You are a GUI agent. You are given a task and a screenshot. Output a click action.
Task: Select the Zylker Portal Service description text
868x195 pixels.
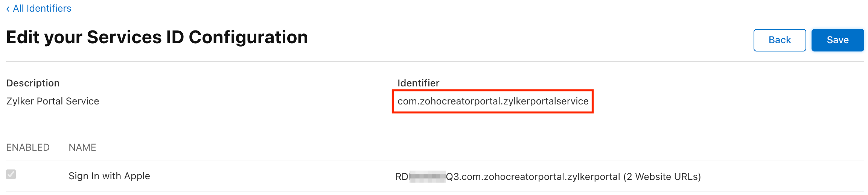[53, 101]
